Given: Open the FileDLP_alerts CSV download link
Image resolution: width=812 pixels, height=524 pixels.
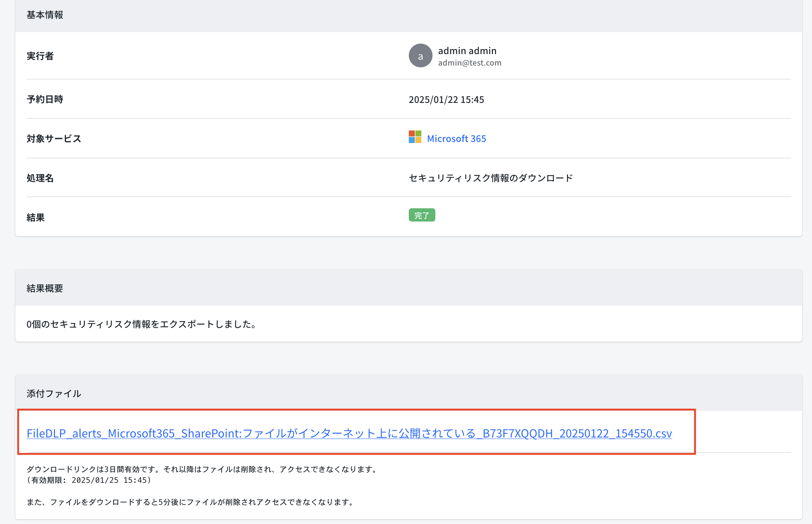Looking at the screenshot, I should pyautogui.click(x=349, y=433).
